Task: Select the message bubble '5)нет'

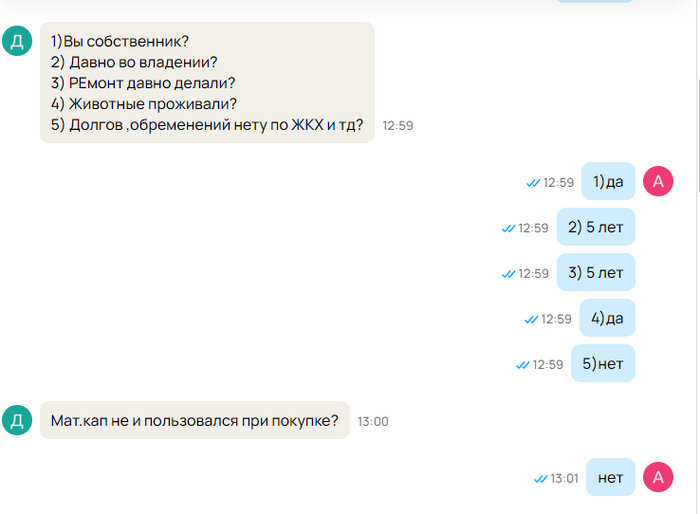Action: [x=603, y=363]
